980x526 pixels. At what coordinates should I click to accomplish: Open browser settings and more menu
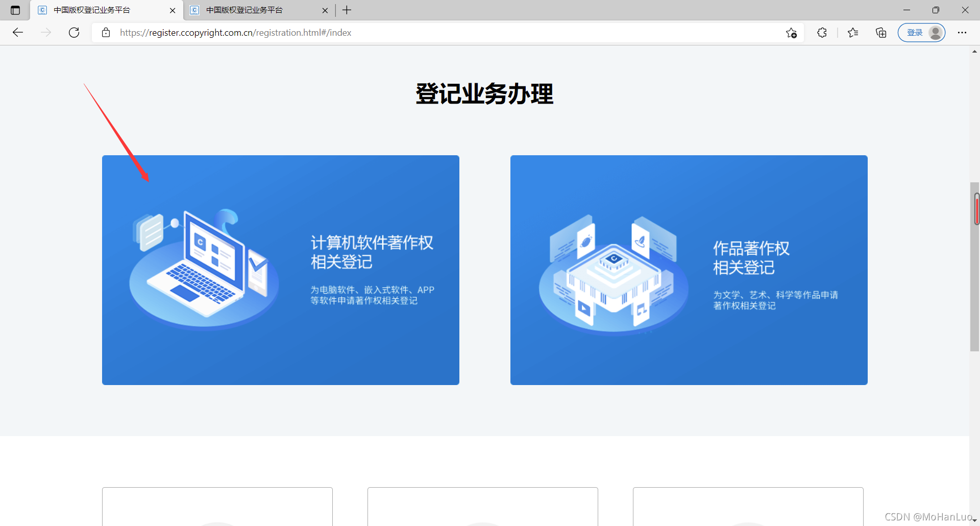coord(962,33)
